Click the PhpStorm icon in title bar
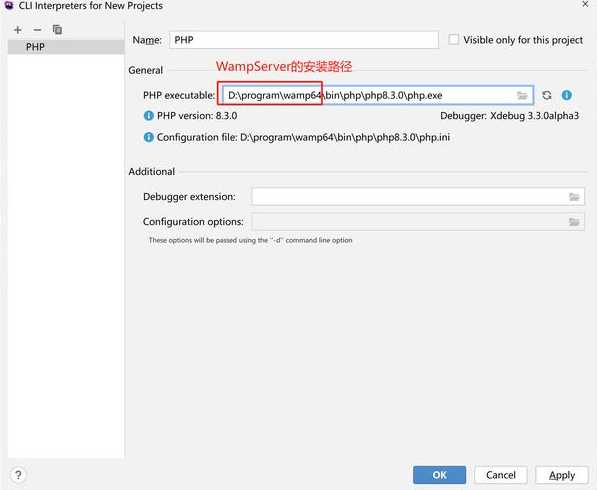Screen dimensions: 597x490 click(9, 5)
